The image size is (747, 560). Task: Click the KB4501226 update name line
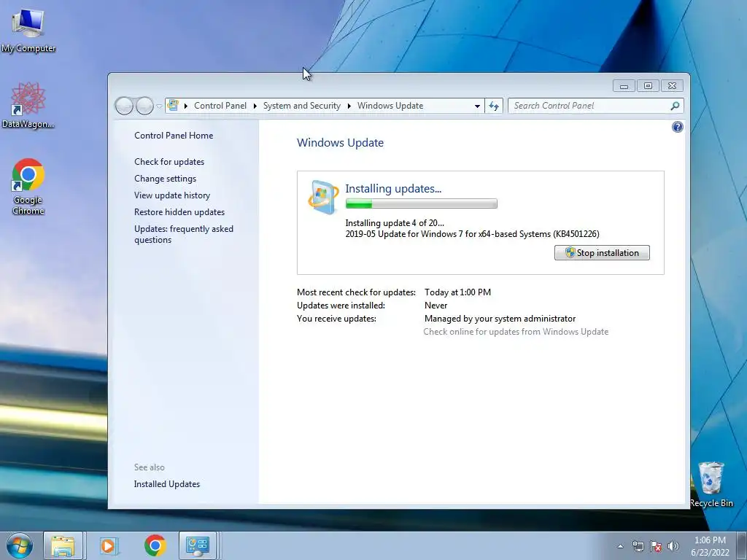[472, 234]
